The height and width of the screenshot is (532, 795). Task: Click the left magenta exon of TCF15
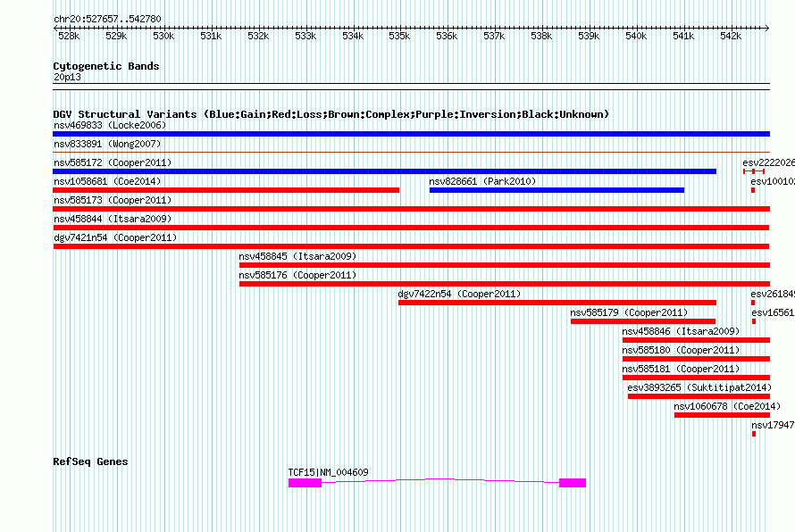(x=305, y=483)
